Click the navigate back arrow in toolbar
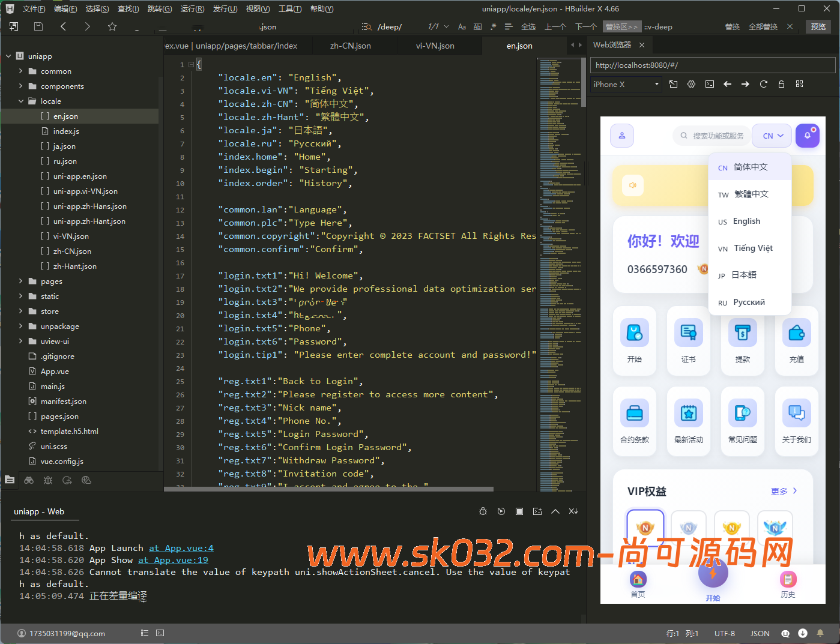The image size is (840, 644). click(63, 26)
